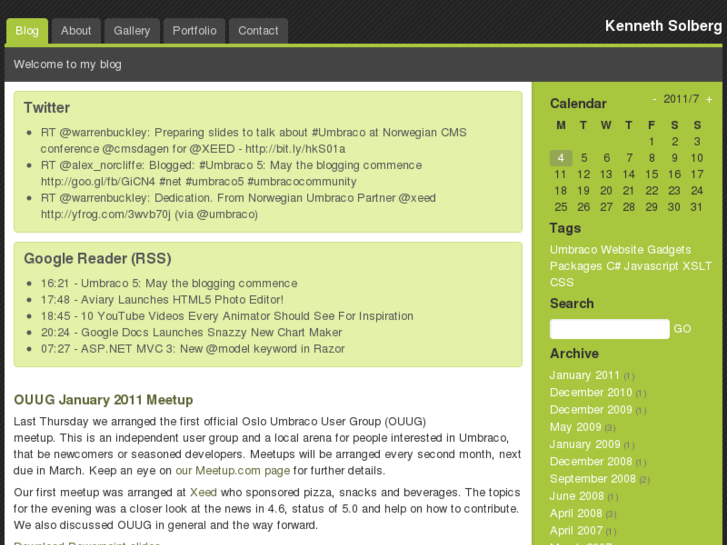Click the XSLT tag
727x545 pixels.
point(697,266)
